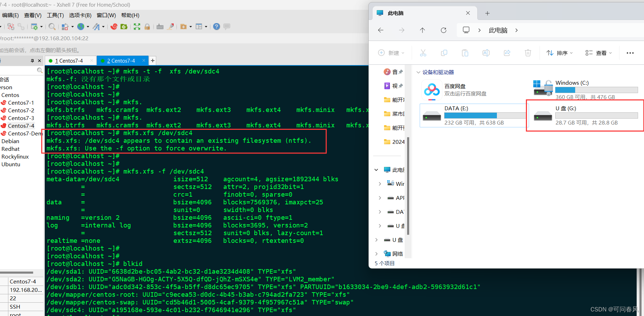Select the U 盘 (G:) drive
The width and height of the screenshot is (644, 316).
coord(586,115)
